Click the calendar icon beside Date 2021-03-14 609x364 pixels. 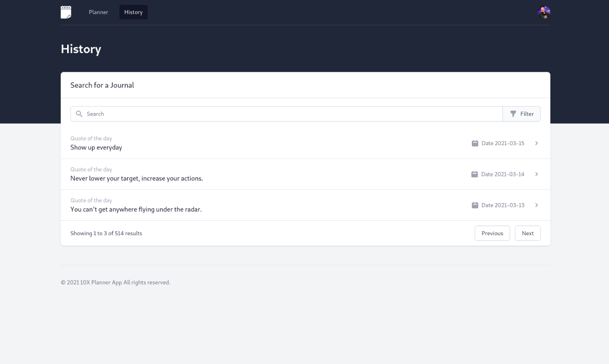coord(475,174)
